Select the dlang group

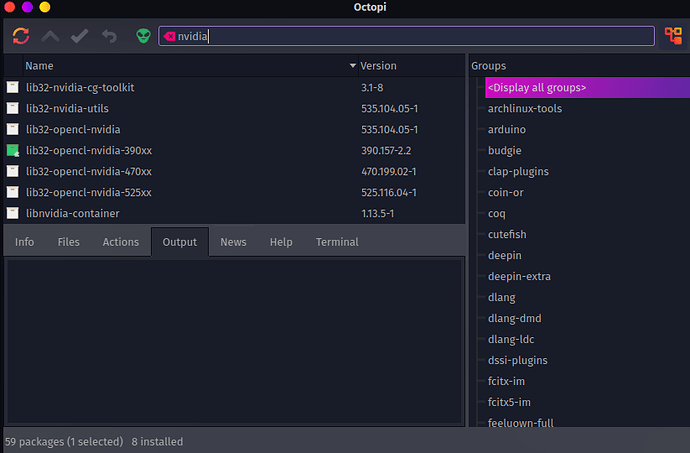501,298
